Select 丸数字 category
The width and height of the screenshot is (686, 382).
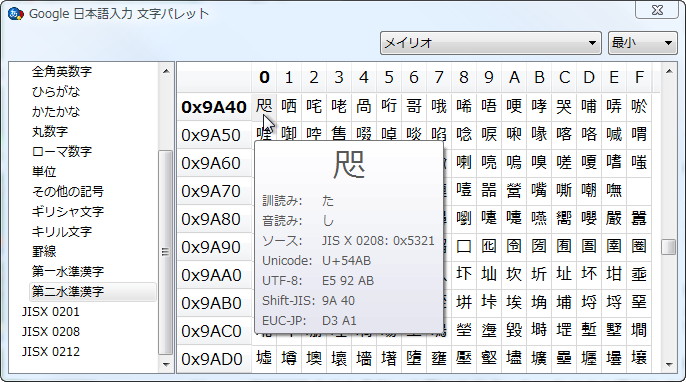coord(50,131)
